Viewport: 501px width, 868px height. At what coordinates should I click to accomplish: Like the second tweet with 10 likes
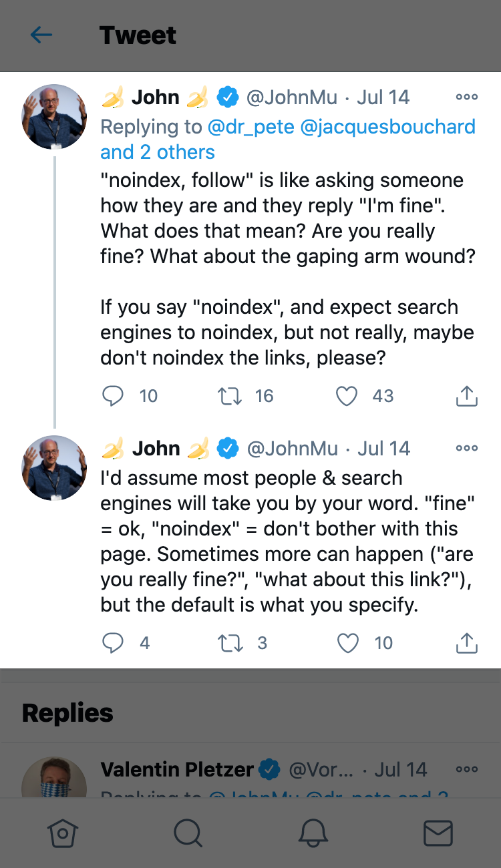(x=347, y=643)
